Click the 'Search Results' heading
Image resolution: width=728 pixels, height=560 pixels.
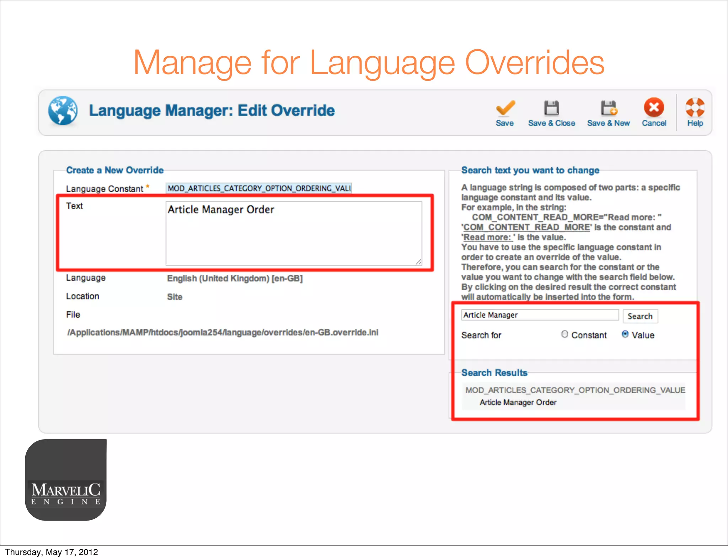pos(494,372)
